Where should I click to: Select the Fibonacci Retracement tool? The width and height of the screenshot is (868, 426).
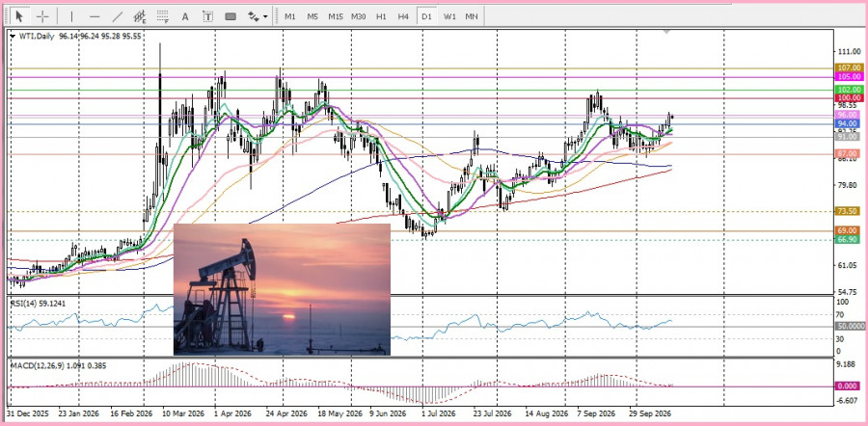coord(162,16)
